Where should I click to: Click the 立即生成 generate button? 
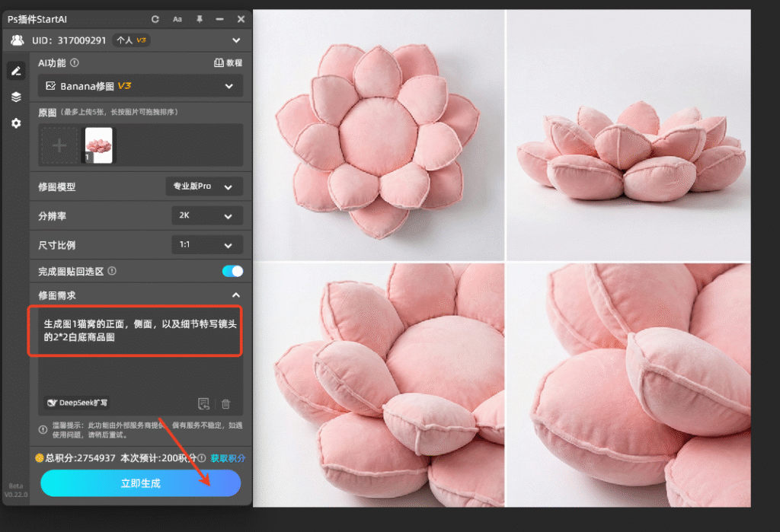140,483
